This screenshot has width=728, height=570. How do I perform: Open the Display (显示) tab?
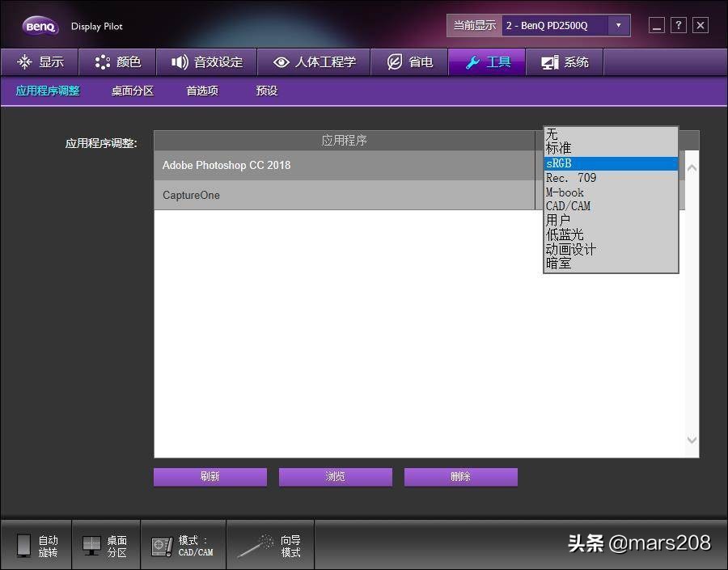coord(40,62)
